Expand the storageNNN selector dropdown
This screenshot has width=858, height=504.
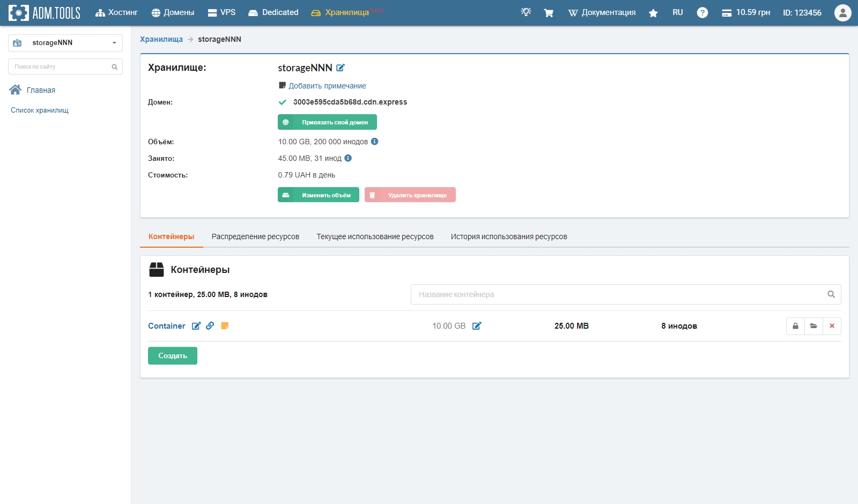(65, 43)
